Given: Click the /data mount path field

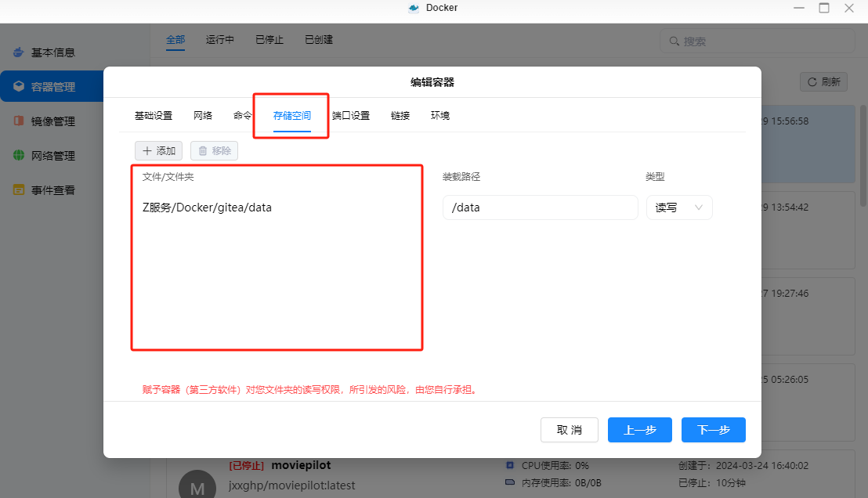Looking at the screenshot, I should pos(540,207).
